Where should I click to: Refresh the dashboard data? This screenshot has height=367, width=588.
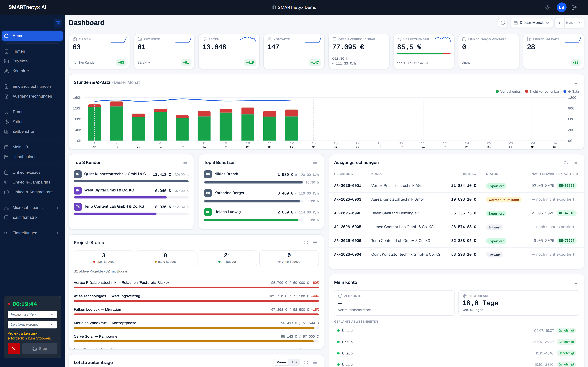point(503,23)
